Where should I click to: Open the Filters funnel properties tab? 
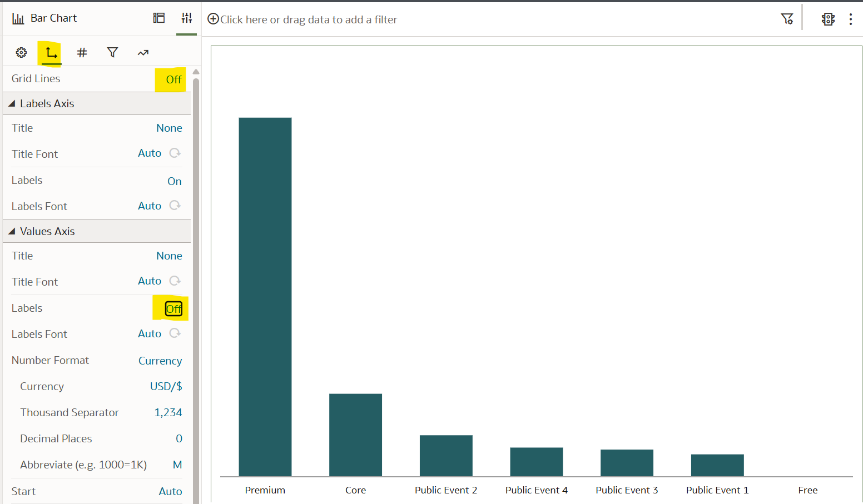point(112,52)
